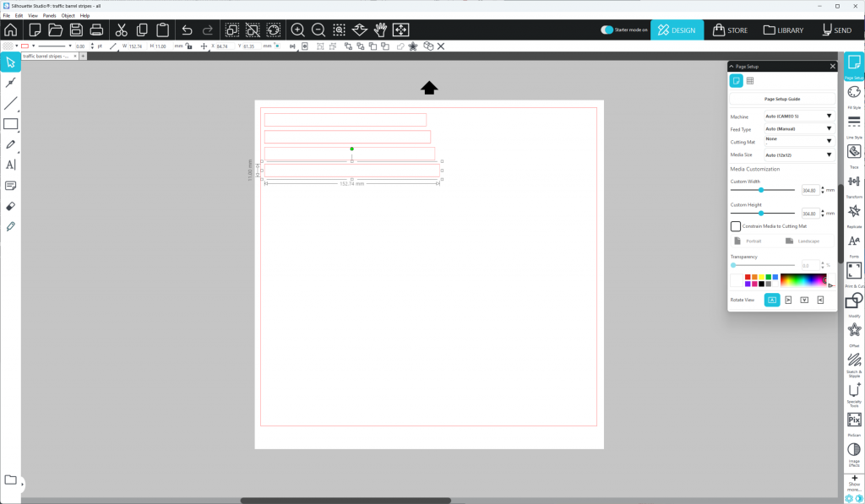This screenshot has height=504, width=865.
Task: Choose the Edit Points tool
Action: (x=10, y=83)
